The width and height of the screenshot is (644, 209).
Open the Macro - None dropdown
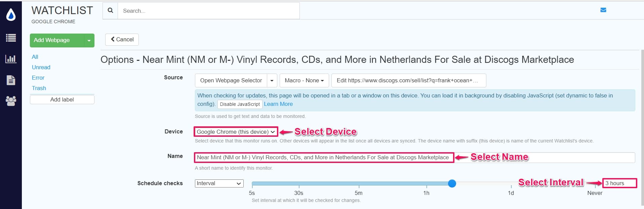click(304, 80)
